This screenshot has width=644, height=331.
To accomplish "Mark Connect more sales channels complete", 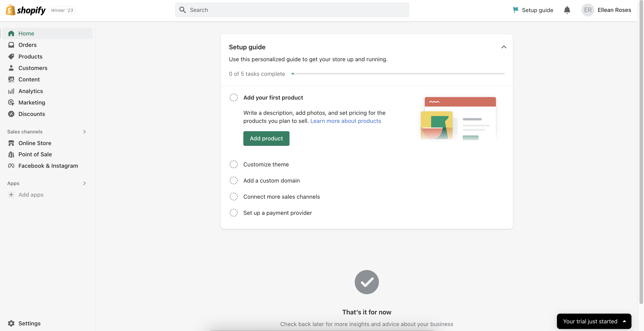I will tap(233, 196).
